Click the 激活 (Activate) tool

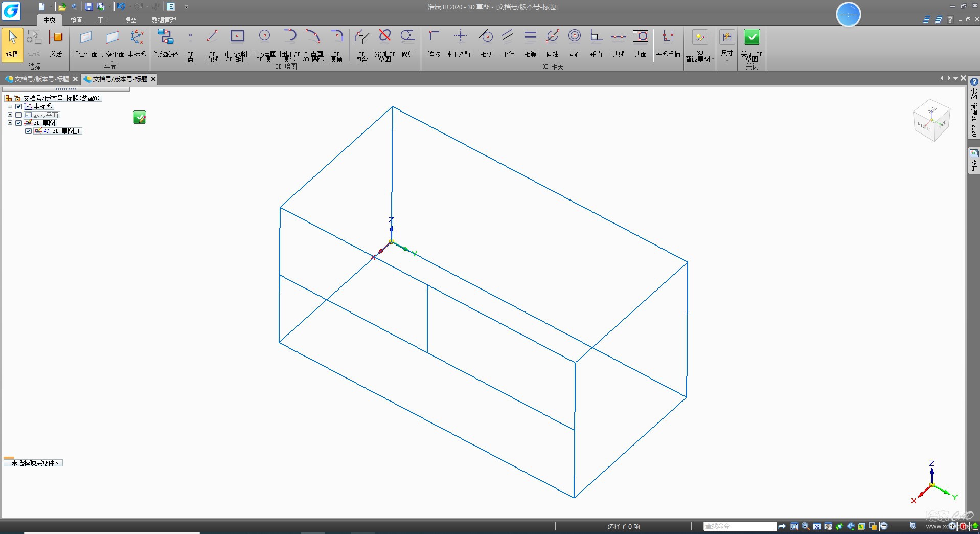tap(56, 44)
